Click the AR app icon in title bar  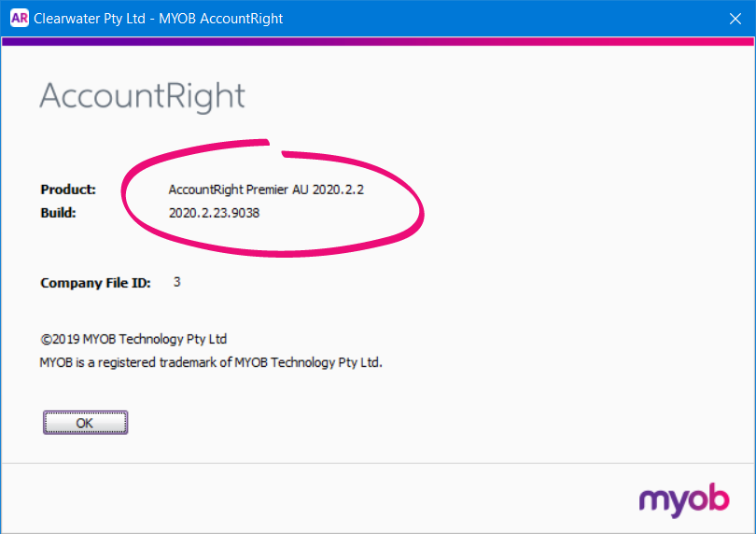click(20, 19)
